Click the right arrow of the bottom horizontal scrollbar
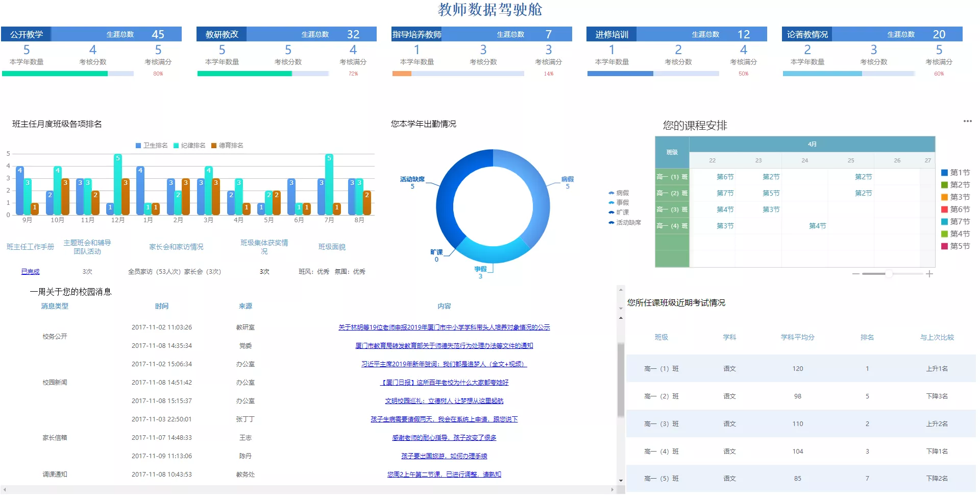The image size is (980, 495). coord(612,489)
